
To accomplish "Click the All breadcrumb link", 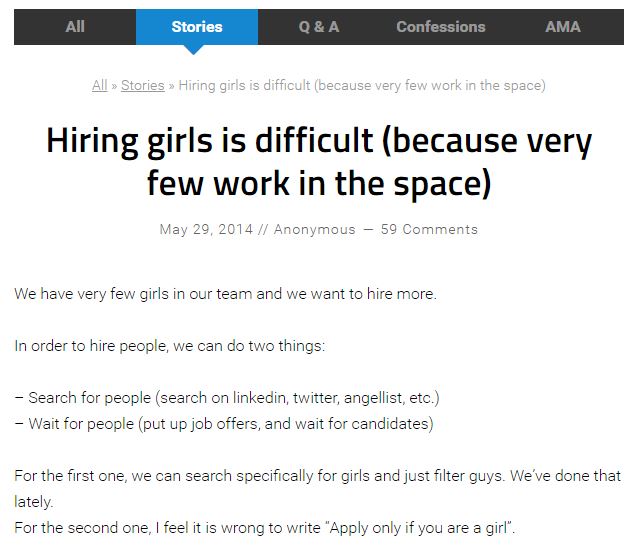I will [x=99, y=86].
